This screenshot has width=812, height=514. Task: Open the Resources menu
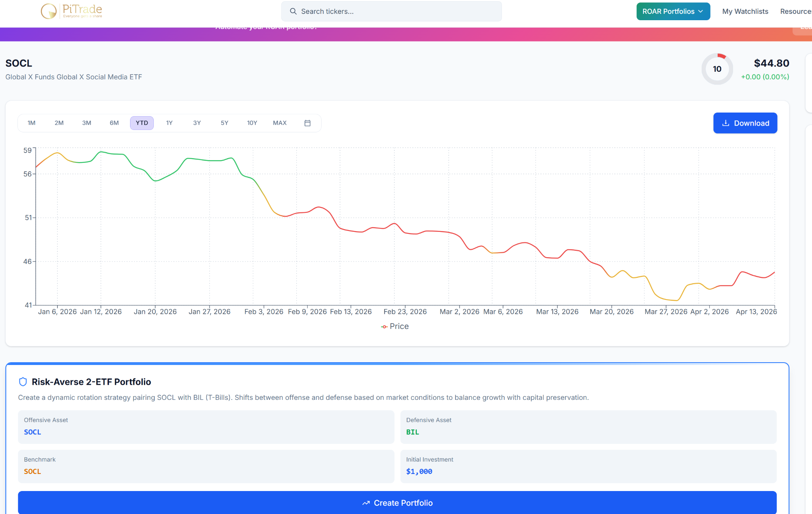795,11
